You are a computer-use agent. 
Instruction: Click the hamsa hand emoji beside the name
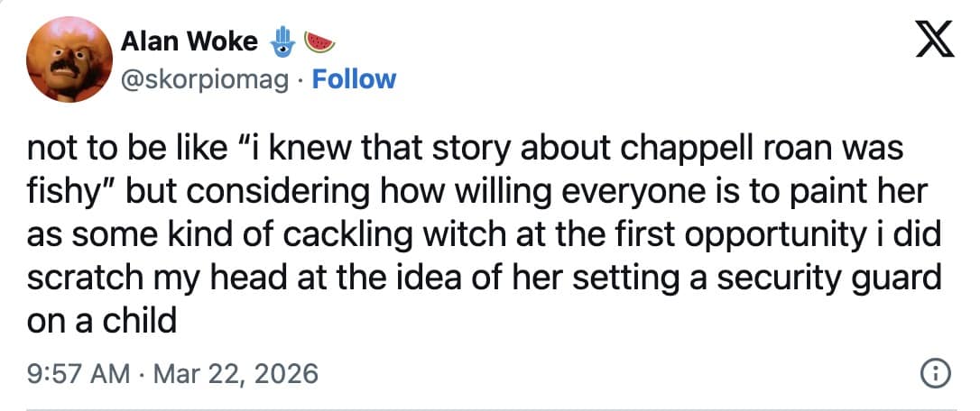click(281, 41)
